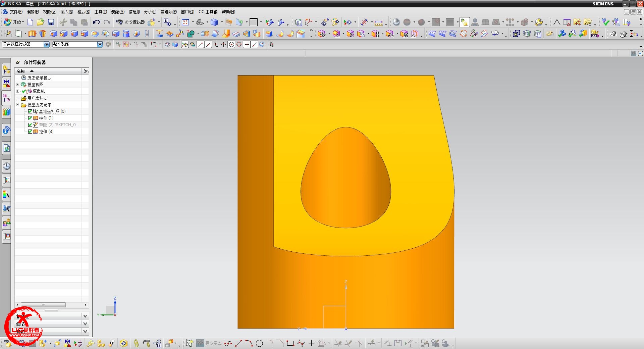644x349 pixels.
Task: Open the Start (开始) button's dropdown arrow
Action: coord(23,22)
